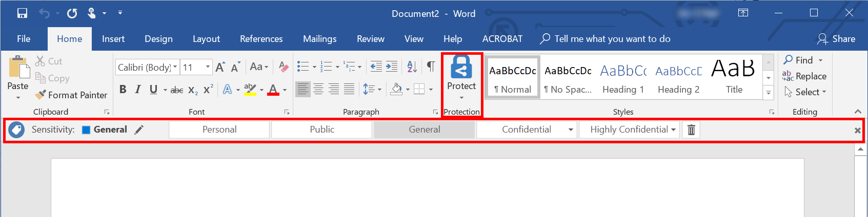Set sensitivity to Personal
Screen dimensions: 868x217
click(219, 130)
